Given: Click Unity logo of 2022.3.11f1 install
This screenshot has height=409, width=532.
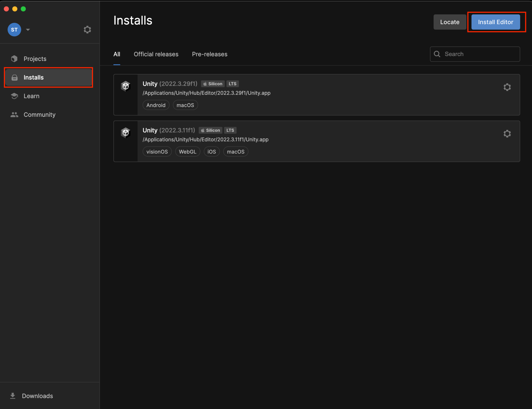Looking at the screenshot, I should coord(125,133).
